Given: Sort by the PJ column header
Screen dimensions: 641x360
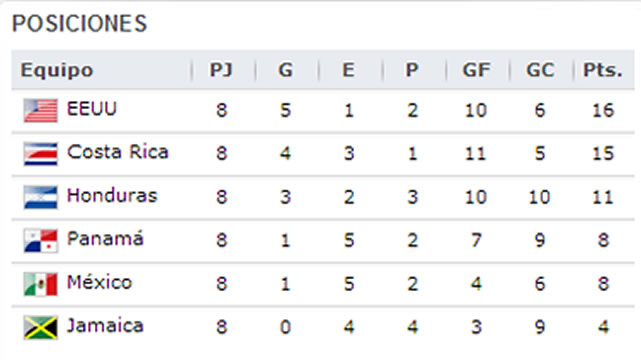Looking at the screenshot, I should tap(221, 70).
